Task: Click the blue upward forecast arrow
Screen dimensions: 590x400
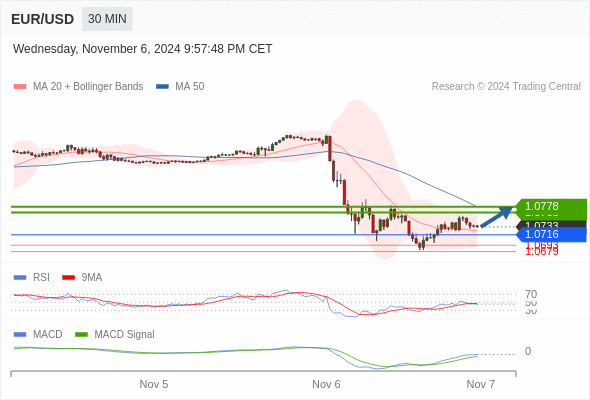Action: tap(497, 217)
